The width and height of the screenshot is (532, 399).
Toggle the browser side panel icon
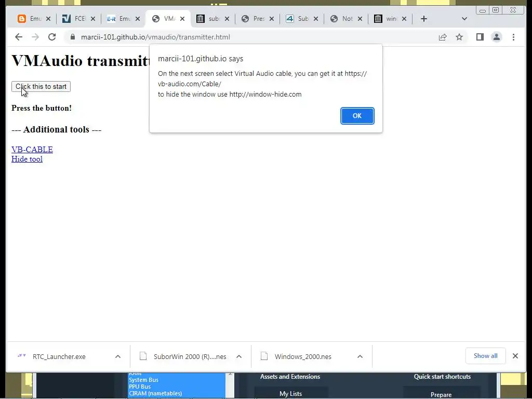(x=480, y=37)
